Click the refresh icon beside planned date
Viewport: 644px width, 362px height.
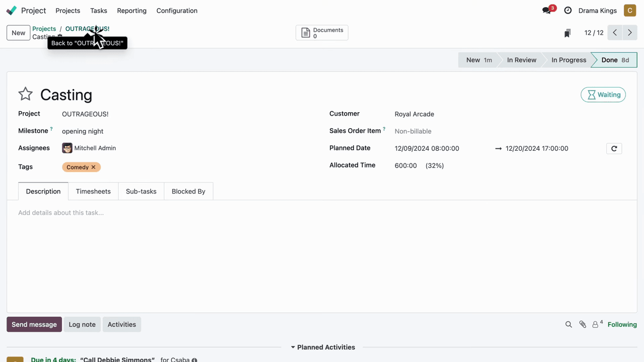click(x=614, y=148)
